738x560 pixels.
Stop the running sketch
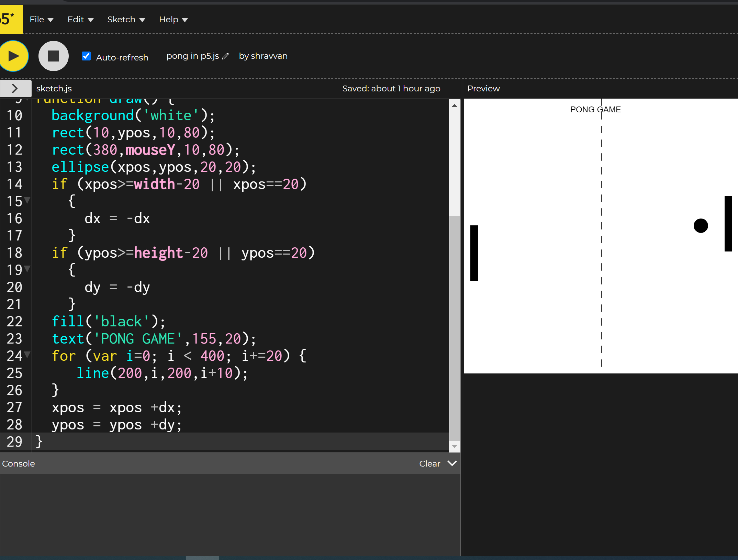53,56
